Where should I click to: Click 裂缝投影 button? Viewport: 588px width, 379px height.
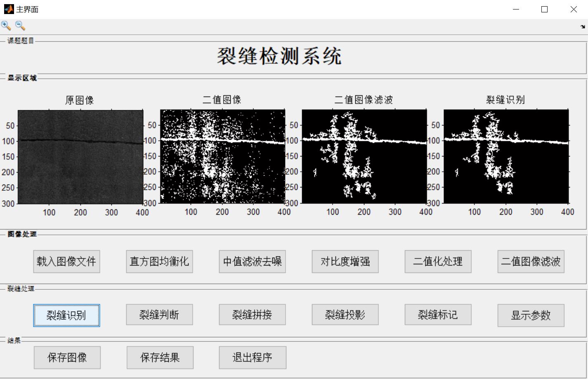(345, 315)
